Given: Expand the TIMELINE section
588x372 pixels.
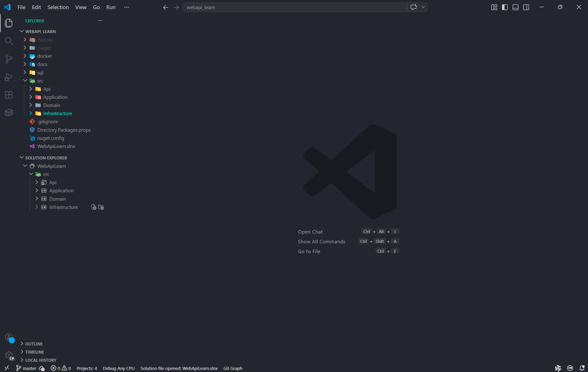Looking at the screenshot, I should pyautogui.click(x=22, y=352).
